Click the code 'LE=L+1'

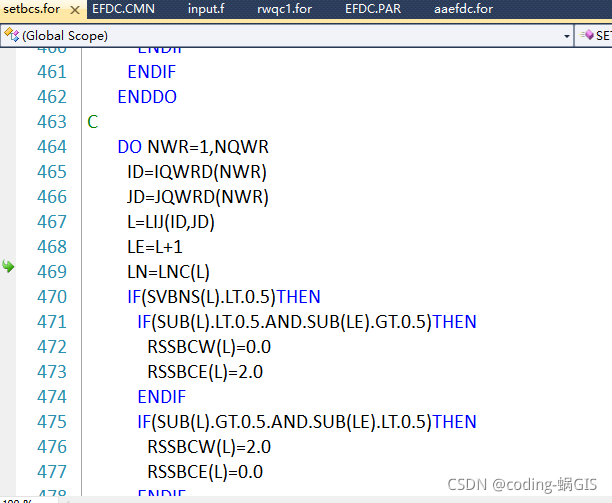tap(155, 247)
